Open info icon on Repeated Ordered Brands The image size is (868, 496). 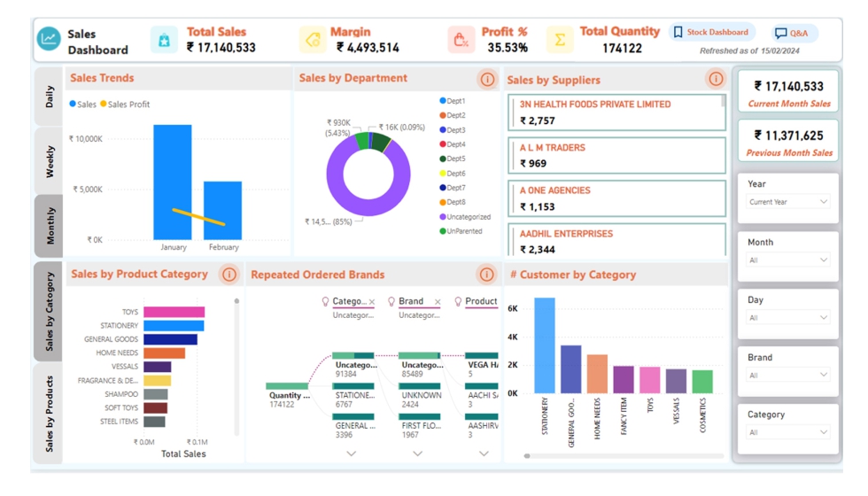pyautogui.click(x=486, y=275)
